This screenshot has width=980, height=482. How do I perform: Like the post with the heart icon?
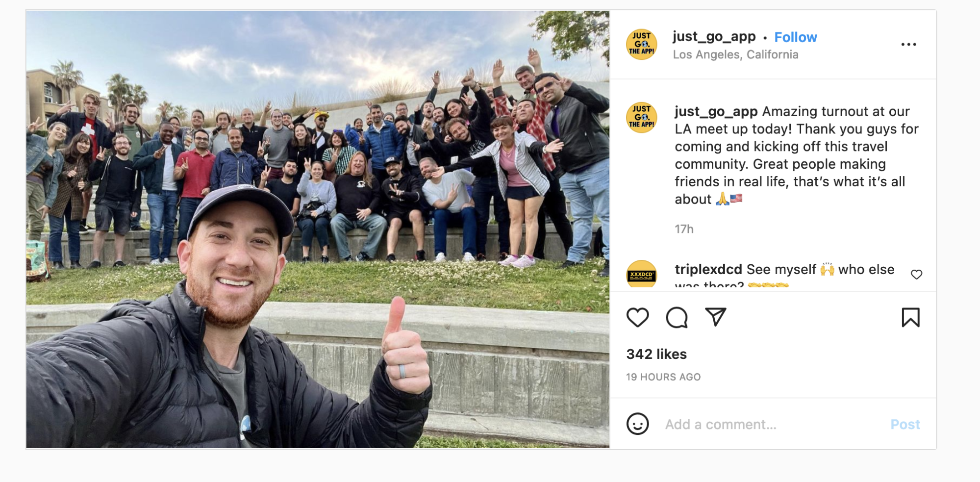tap(637, 317)
